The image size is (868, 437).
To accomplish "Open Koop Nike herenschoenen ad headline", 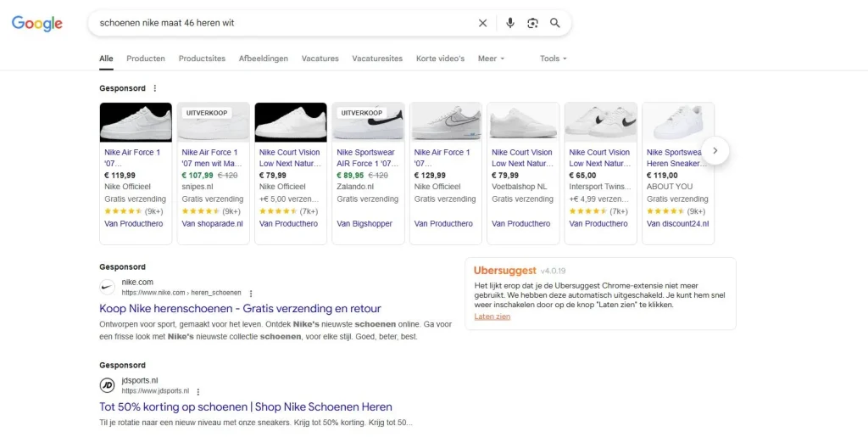I will tap(240, 309).
